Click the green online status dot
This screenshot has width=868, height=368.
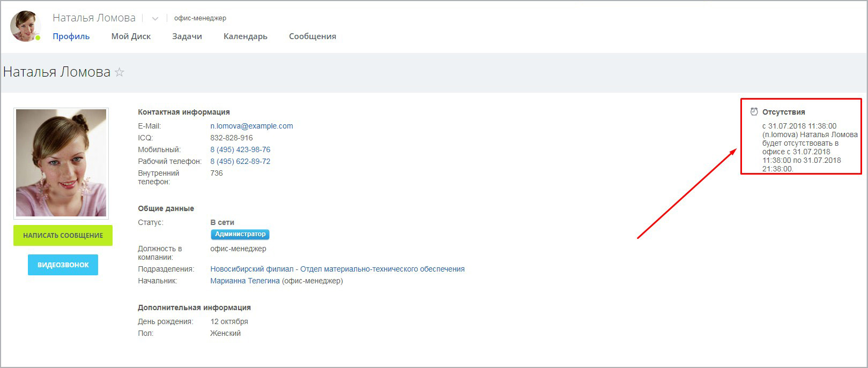point(38,37)
